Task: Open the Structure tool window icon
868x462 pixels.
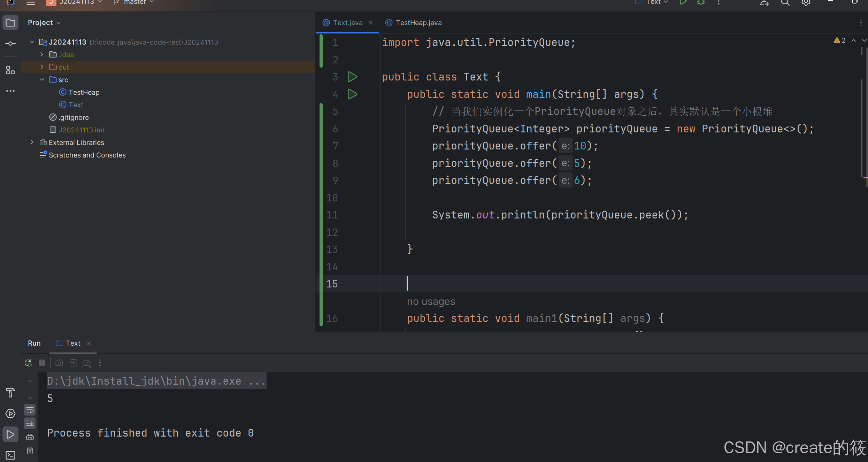Action: click(10, 70)
